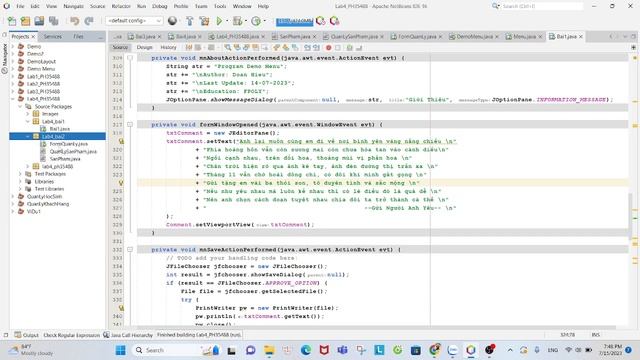Switch to the SanPham.java editor tab
The width and height of the screenshot is (640, 360).
pyautogui.click(x=295, y=37)
